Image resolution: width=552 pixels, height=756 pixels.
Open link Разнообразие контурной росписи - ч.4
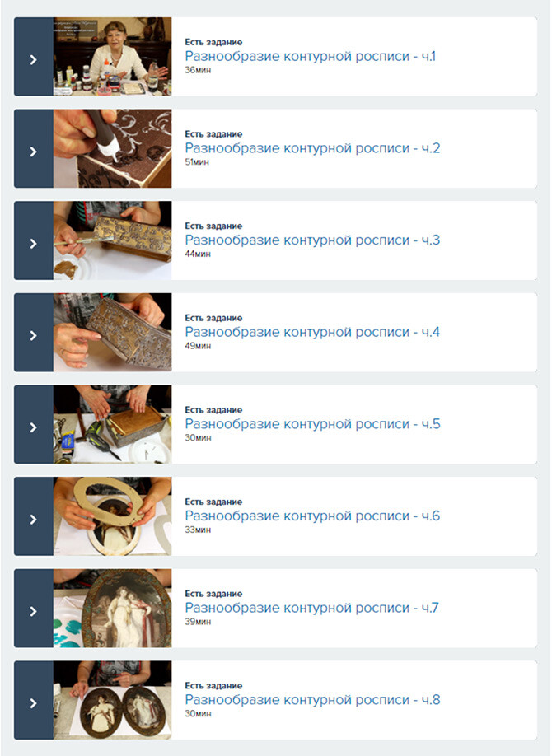(x=312, y=332)
